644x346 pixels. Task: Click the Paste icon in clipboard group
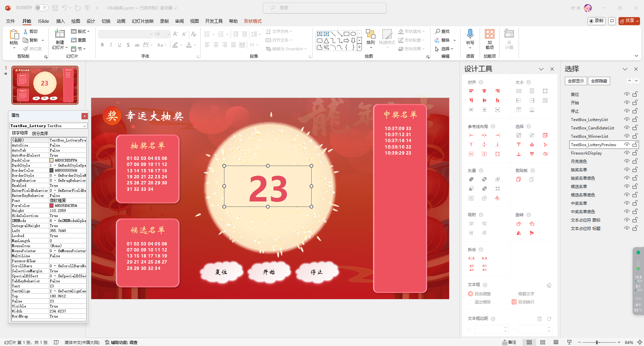tap(14, 35)
